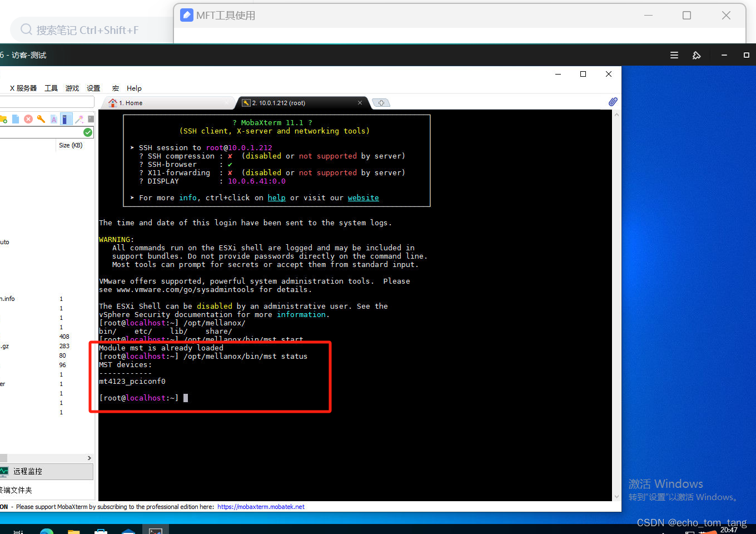
Task: Open the 游戏 menu
Action: [x=72, y=88]
